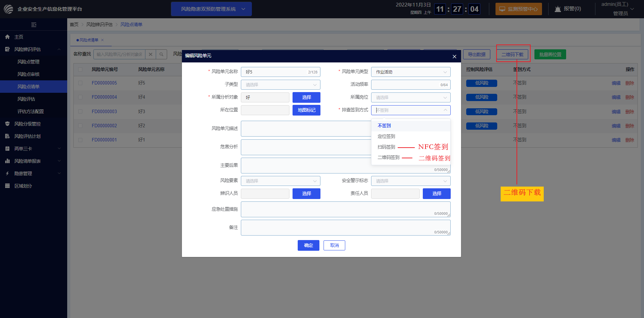The height and width of the screenshot is (318, 644).
Task: Click the platform logo icon
Action: pyautogui.click(x=9, y=9)
